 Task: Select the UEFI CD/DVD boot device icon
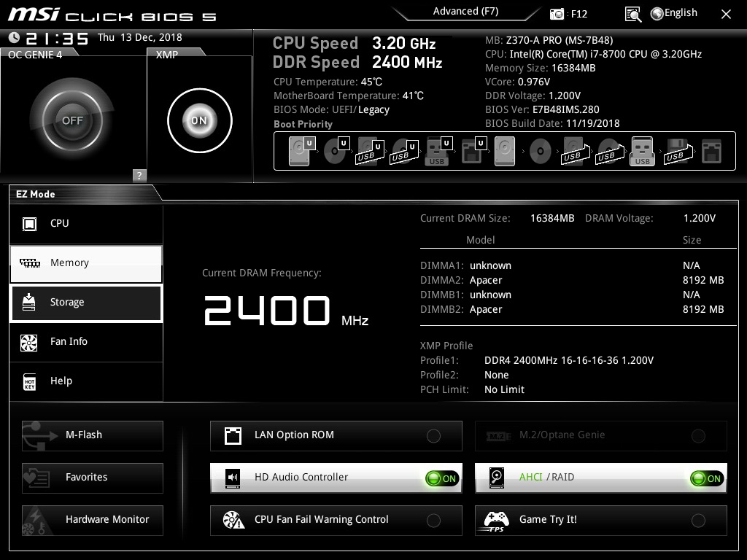[x=336, y=151]
